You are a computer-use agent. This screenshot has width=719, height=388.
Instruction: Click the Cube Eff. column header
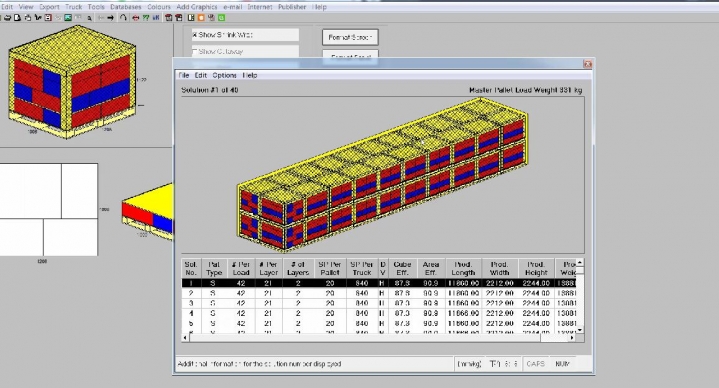coord(402,268)
